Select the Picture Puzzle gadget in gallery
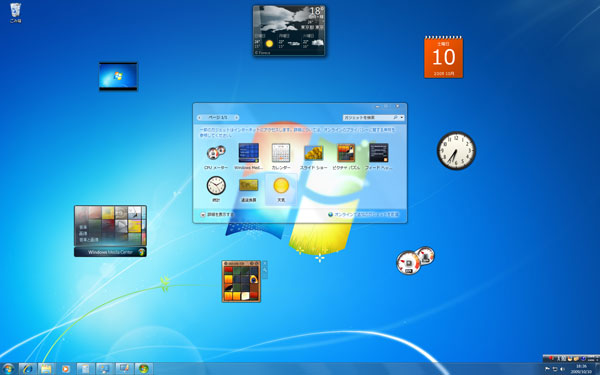 click(346, 157)
